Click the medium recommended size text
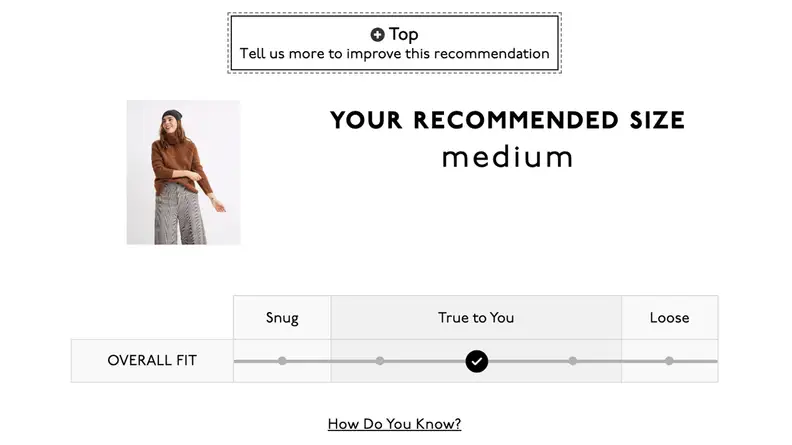This screenshot has width=792, height=445. (508, 157)
